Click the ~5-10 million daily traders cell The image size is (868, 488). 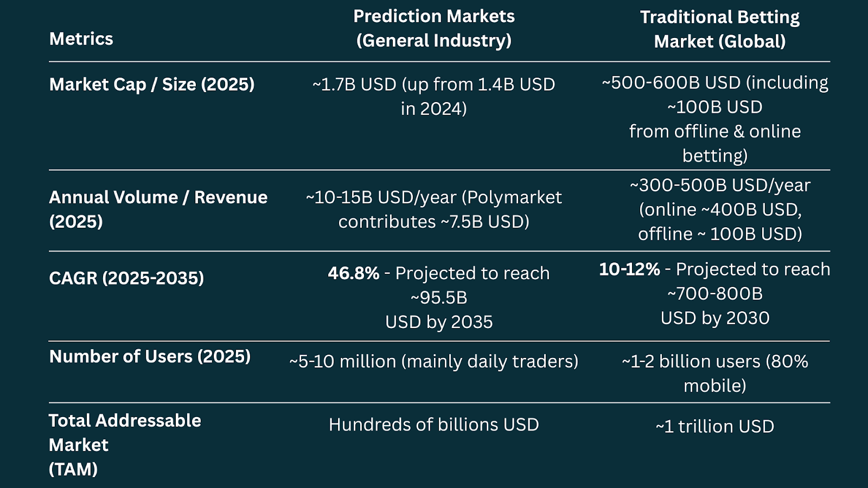pyautogui.click(x=433, y=362)
